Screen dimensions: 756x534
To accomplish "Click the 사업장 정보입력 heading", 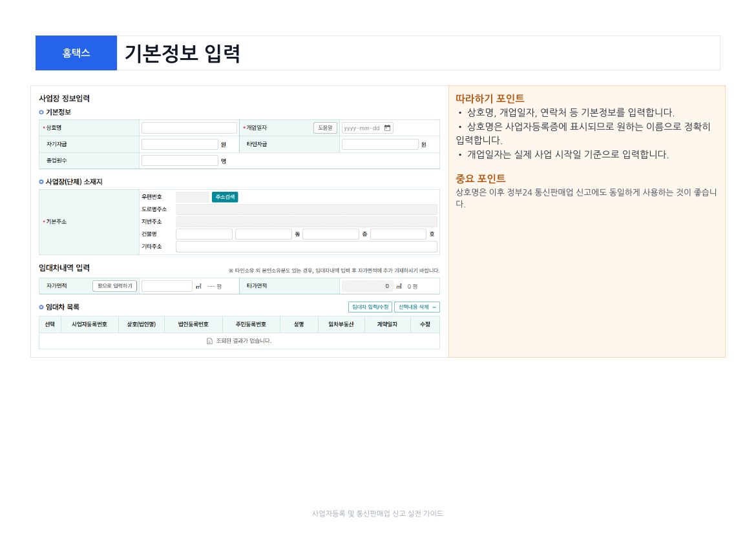I will (x=64, y=98).
